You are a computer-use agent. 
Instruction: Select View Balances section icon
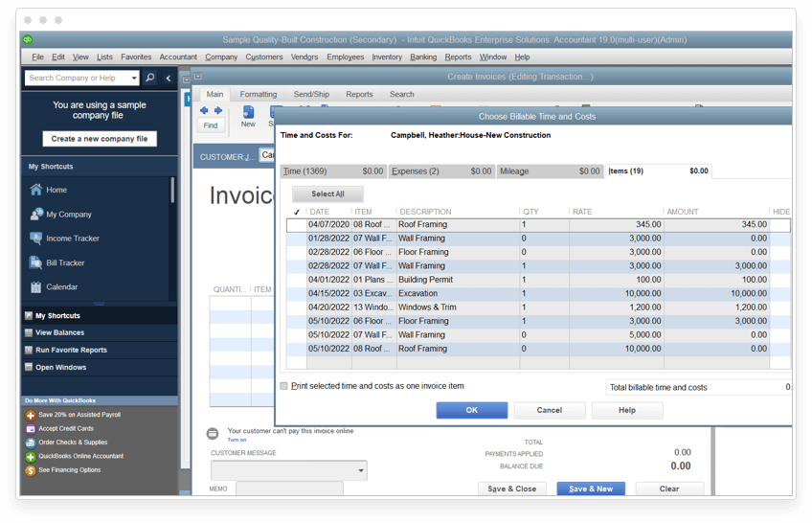click(x=29, y=332)
